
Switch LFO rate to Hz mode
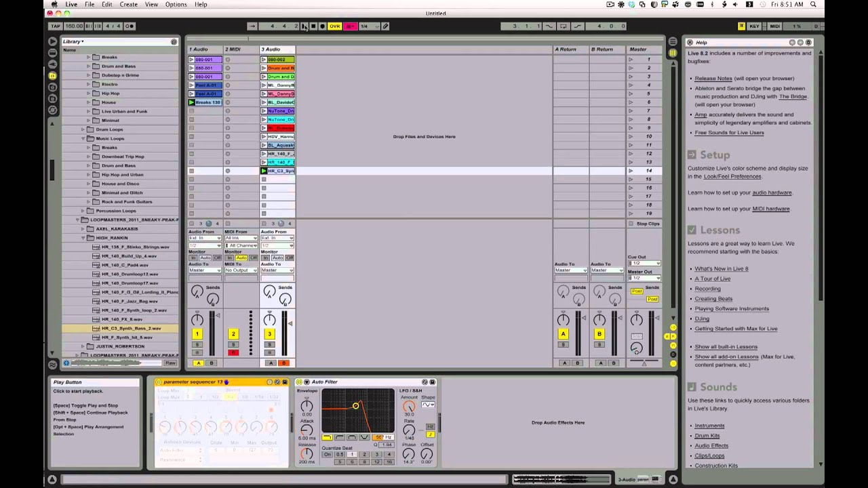[430, 427]
